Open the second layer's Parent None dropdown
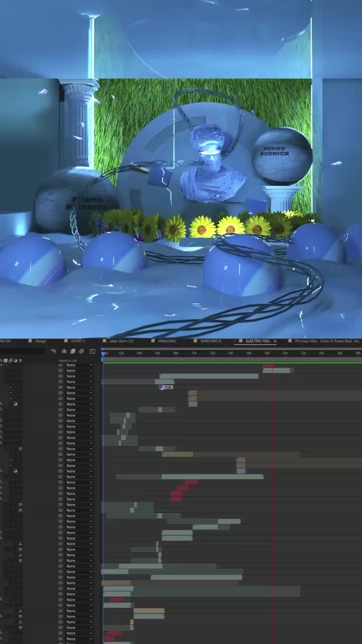Image resolution: width=362 pixels, height=644 pixels. click(x=79, y=370)
